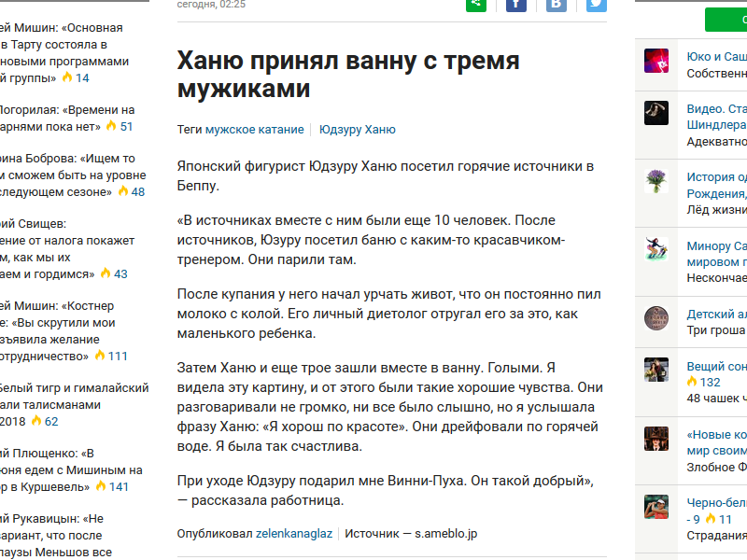The image size is (747, 560).
Task: Click flame icon with 141 comments
Action: pos(101,486)
